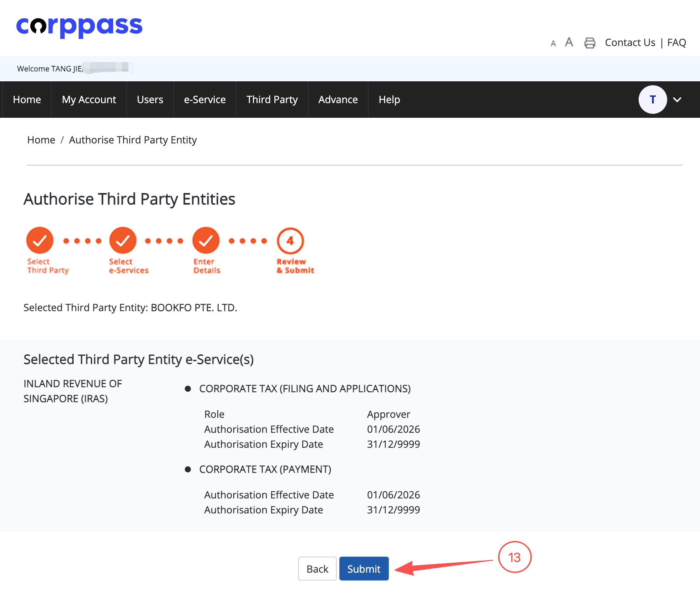Click step 1 Select Third Party checkmark
The image size is (700, 598).
(40, 240)
